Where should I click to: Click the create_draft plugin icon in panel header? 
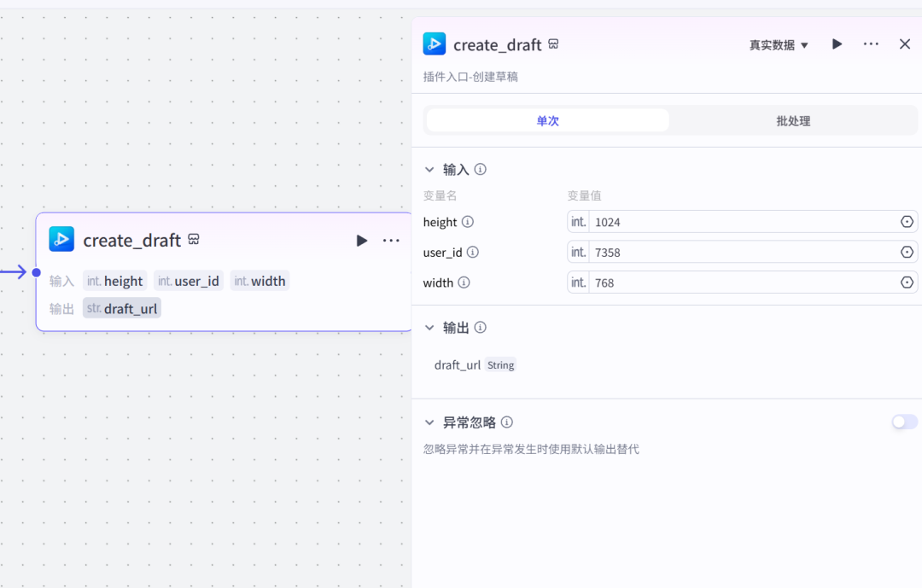(x=435, y=44)
